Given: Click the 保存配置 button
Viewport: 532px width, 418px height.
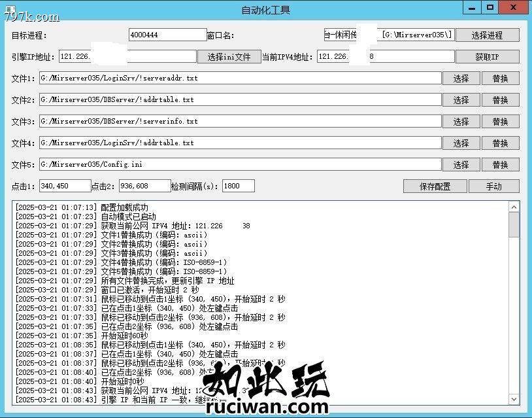Looking at the screenshot, I should (435, 186).
